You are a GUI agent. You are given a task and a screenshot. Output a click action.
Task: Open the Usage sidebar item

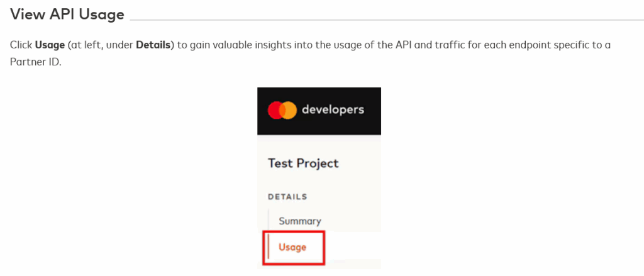click(x=292, y=247)
